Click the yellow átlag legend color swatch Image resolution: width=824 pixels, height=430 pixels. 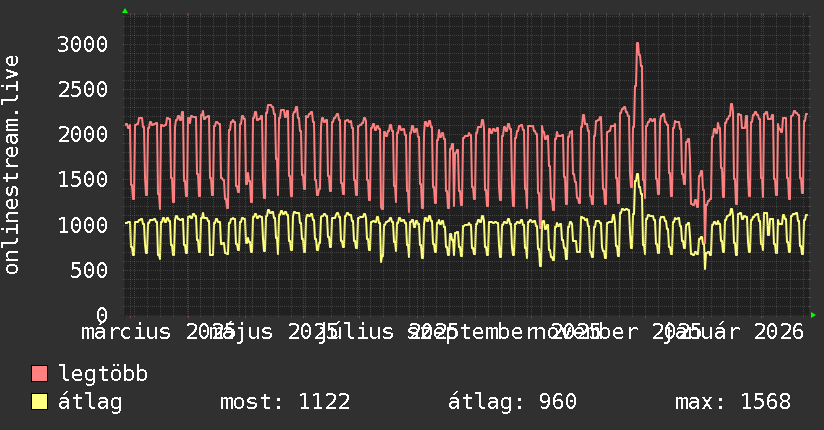39,402
